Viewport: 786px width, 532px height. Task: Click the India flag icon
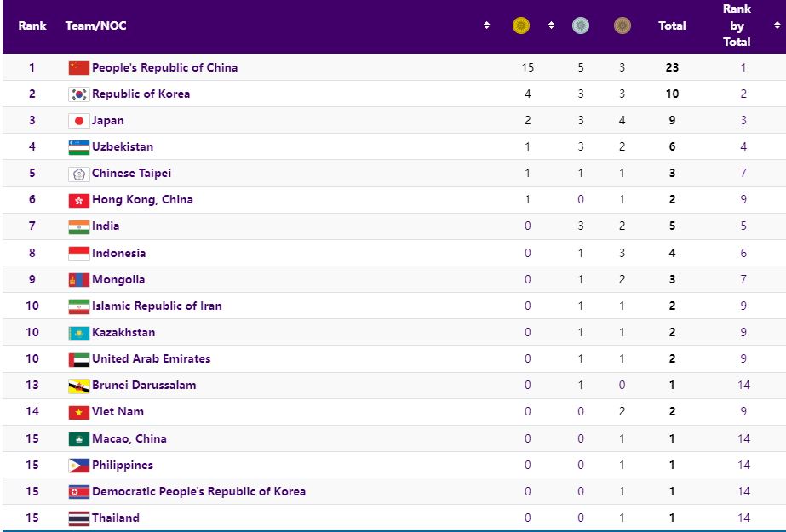tap(78, 227)
